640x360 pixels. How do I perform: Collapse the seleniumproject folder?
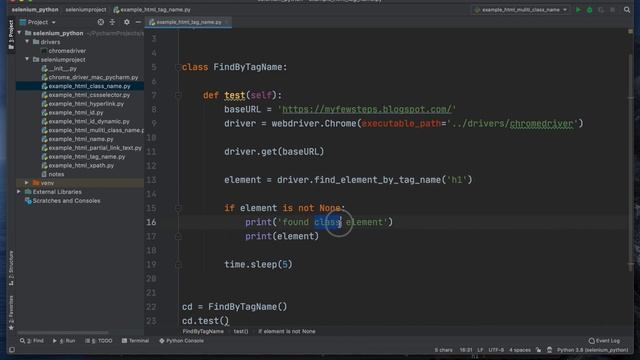pyautogui.click(x=27, y=60)
